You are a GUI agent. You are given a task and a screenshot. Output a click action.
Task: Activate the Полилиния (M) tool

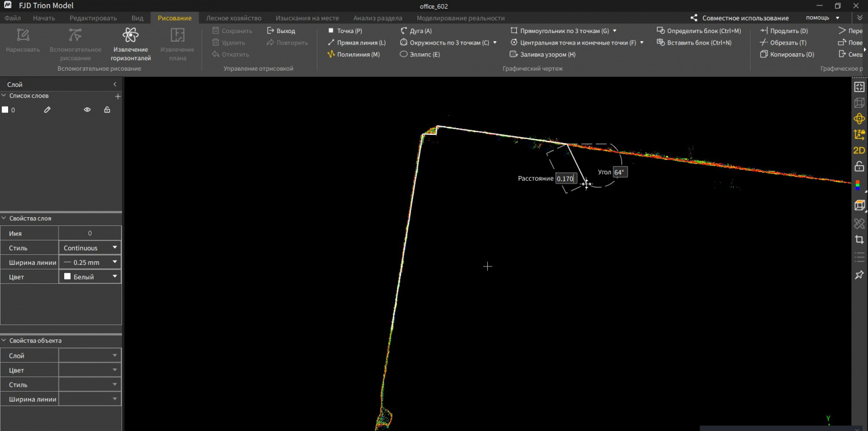coord(354,54)
